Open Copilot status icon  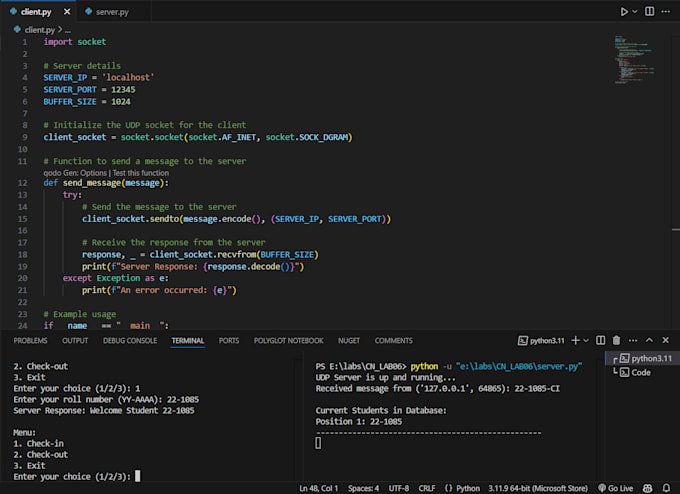[x=647, y=488]
